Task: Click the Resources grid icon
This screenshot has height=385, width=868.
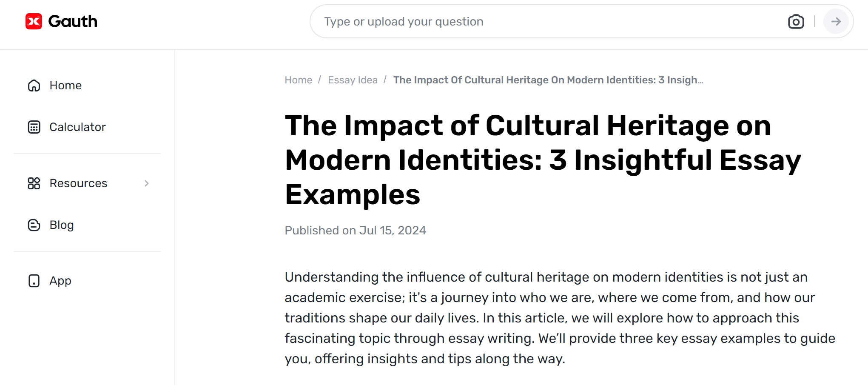Action: click(34, 183)
